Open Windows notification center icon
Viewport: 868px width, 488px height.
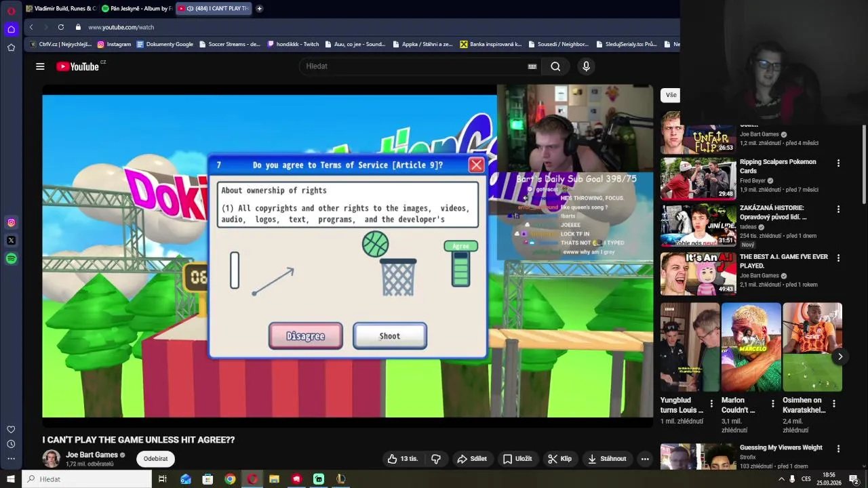[x=854, y=479]
